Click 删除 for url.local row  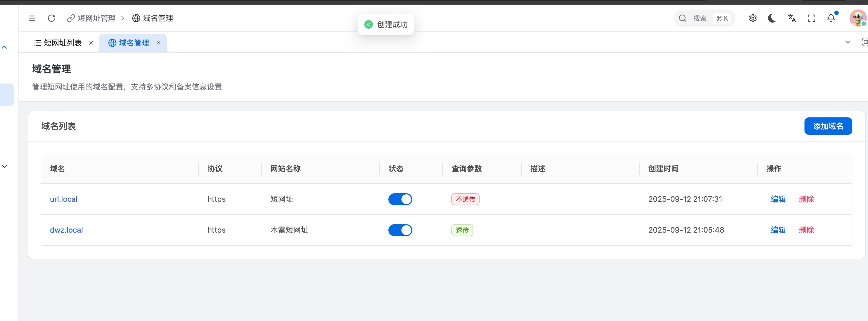[806, 199]
